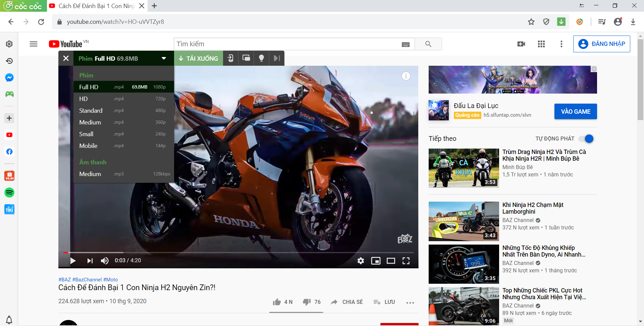Viewport: 644px width, 326px height.
Task: Open the Trùm Drag Ninja H2 video thumbnail
Action: (464, 168)
